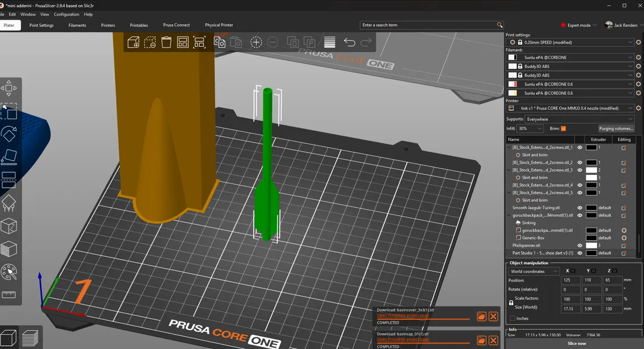The height and width of the screenshot is (349, 644).
Task: Select the Paint-on supports tool
Action: pos(8,203)
